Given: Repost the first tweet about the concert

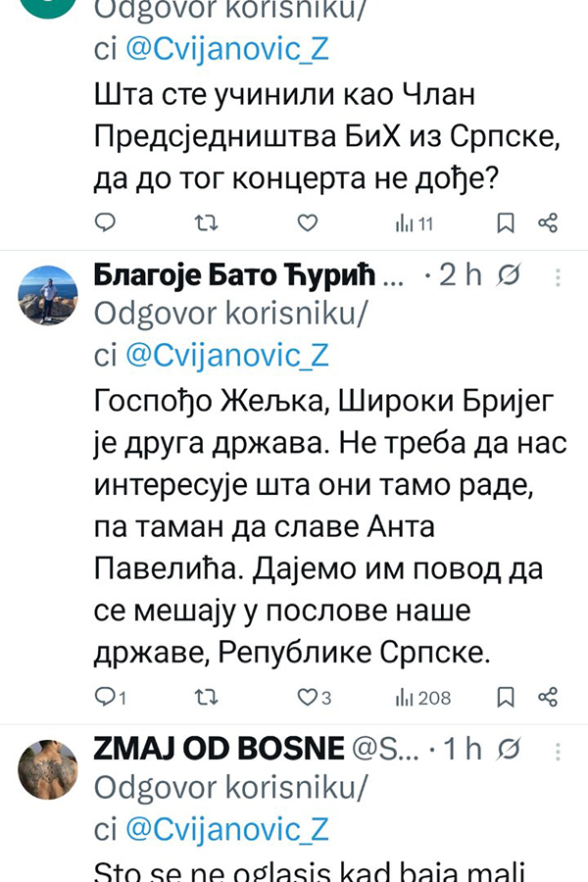Looking at the screenshot, I should click(205, 223).
